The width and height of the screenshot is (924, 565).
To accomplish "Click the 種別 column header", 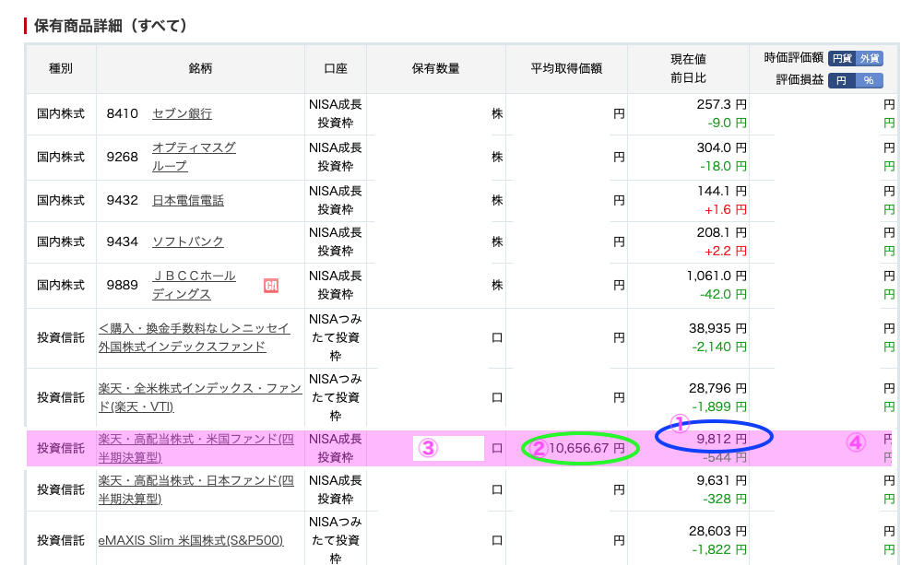I will (x=61, y=68).
